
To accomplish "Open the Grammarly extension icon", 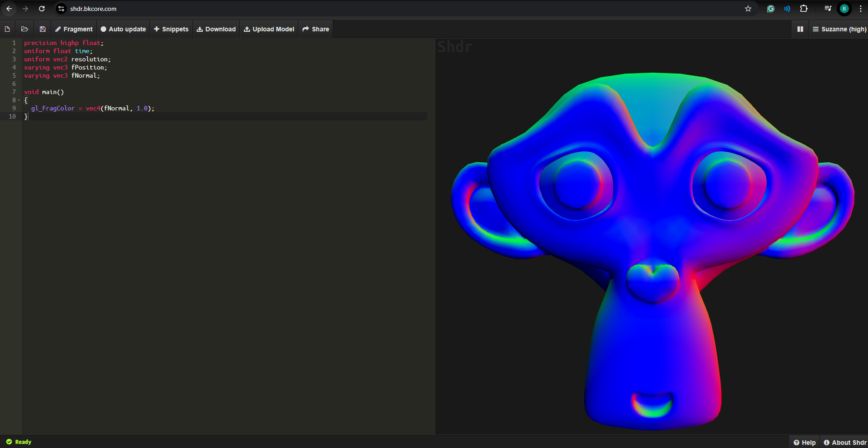I will click(x=770, y=9).
